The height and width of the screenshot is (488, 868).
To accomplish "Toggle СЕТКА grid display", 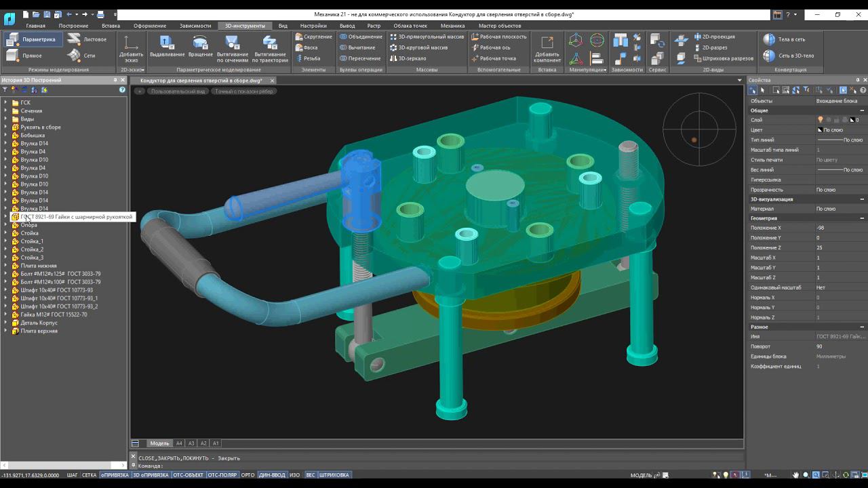I will click(90, 475).
